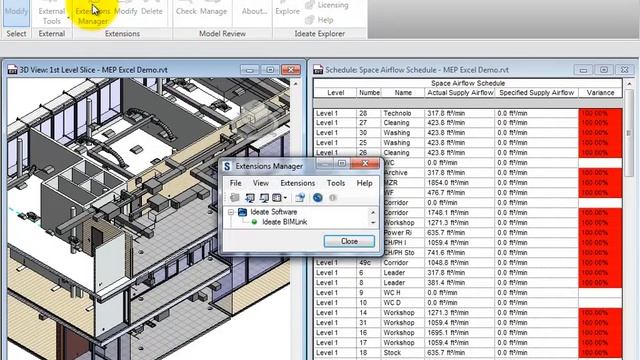Viewport: 640px width, 360px height.
Task: Click the Space Airflow Schedule title cell
Action: point(468,83)
